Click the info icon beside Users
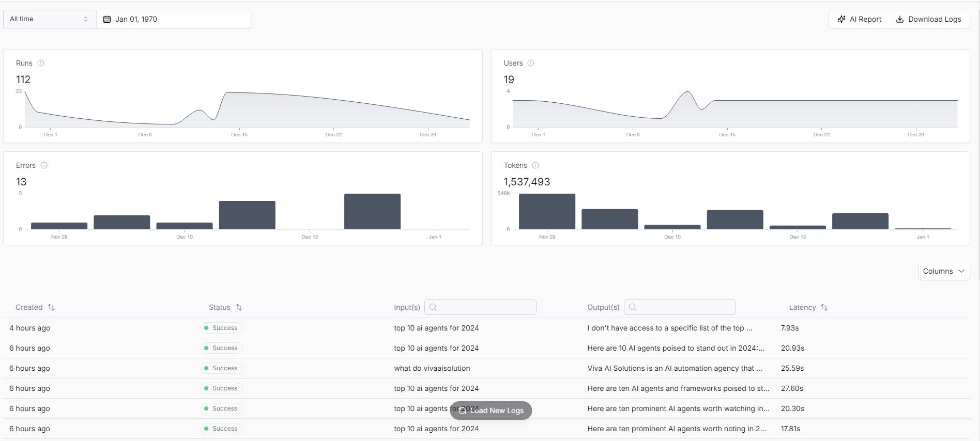 tap(531, 63)
